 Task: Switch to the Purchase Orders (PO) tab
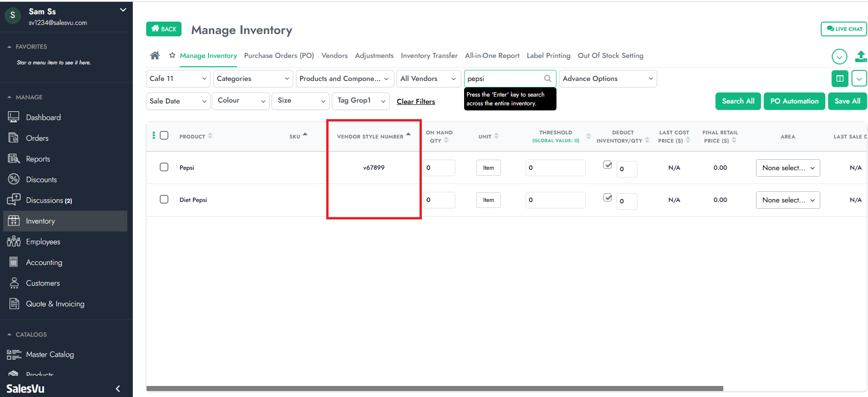click(x=279, y=56)
